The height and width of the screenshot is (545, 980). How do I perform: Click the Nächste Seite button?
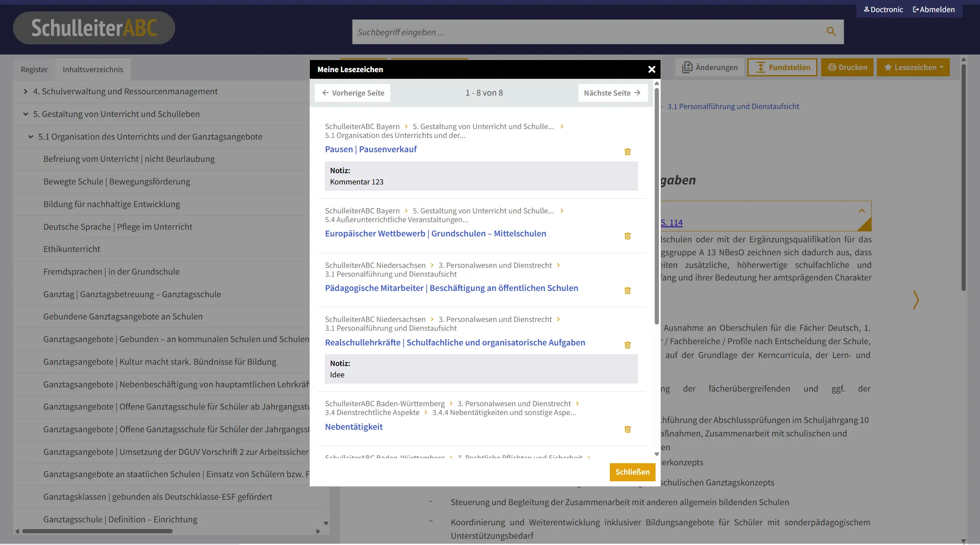click(x=613, y=93)
